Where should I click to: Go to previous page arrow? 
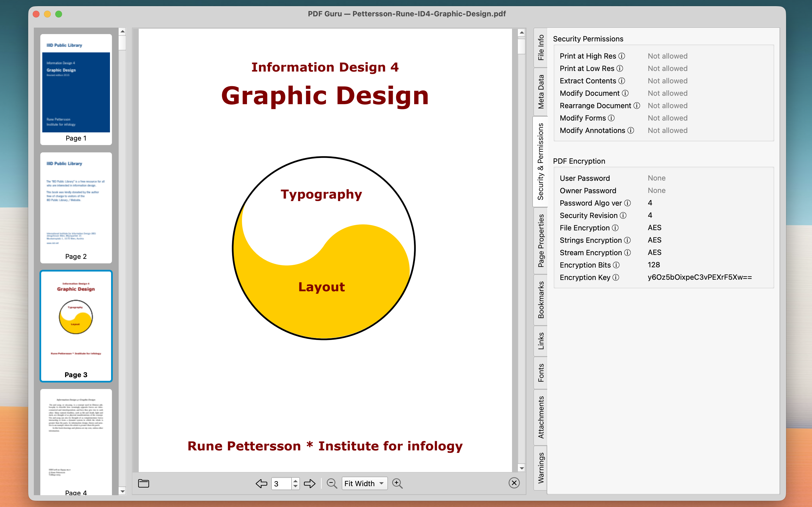pos(261,483)
